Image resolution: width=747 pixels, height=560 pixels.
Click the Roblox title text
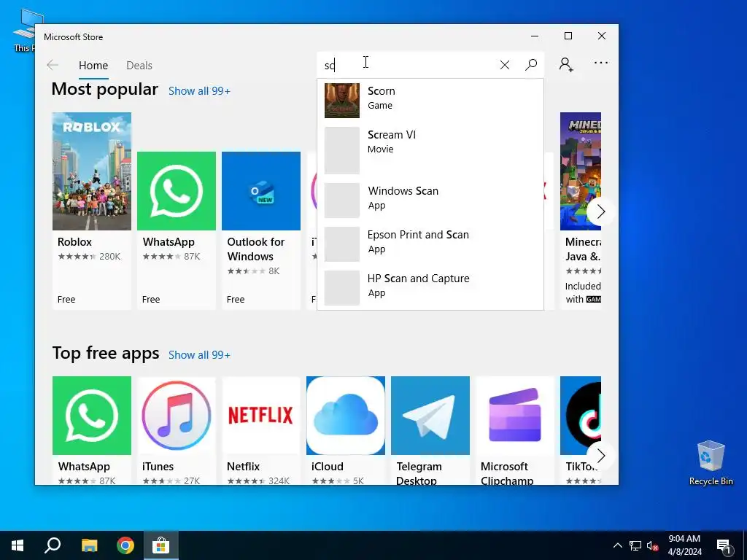(x=74, y=242)
